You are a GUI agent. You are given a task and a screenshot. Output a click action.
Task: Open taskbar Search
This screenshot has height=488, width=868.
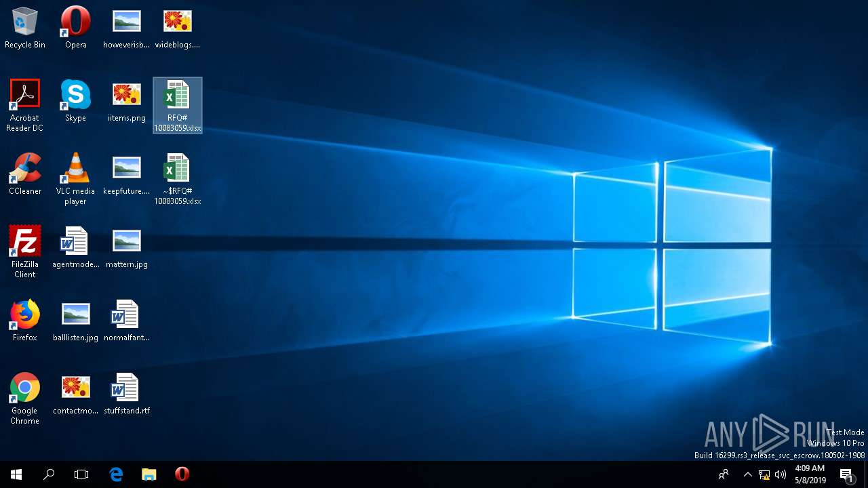pos(49,474)
